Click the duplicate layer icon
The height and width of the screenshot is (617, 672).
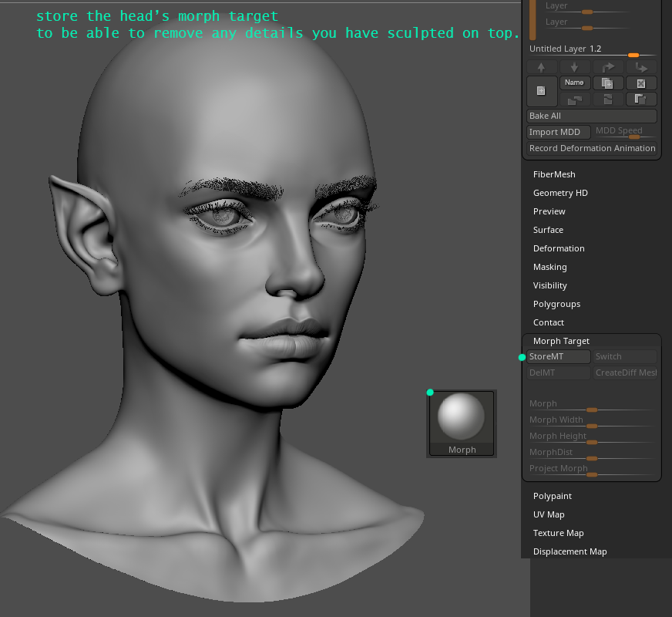tap(606, 83)
